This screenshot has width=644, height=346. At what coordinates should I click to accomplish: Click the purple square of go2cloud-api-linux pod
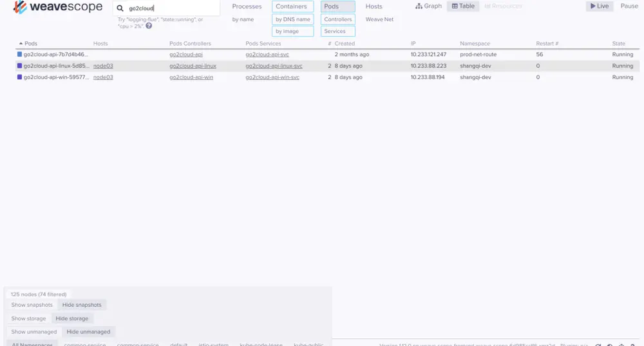coord(19,66)
